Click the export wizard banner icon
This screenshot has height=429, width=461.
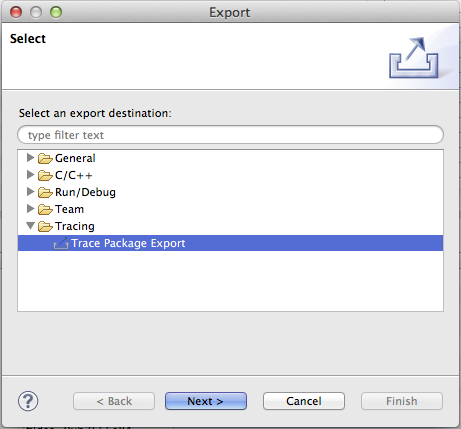click(x=413, y=58)
